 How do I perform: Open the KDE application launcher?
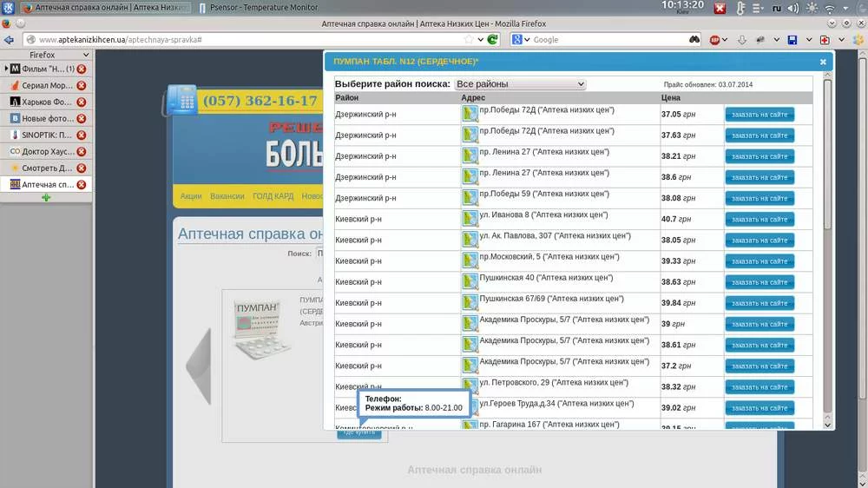[9, 8]
